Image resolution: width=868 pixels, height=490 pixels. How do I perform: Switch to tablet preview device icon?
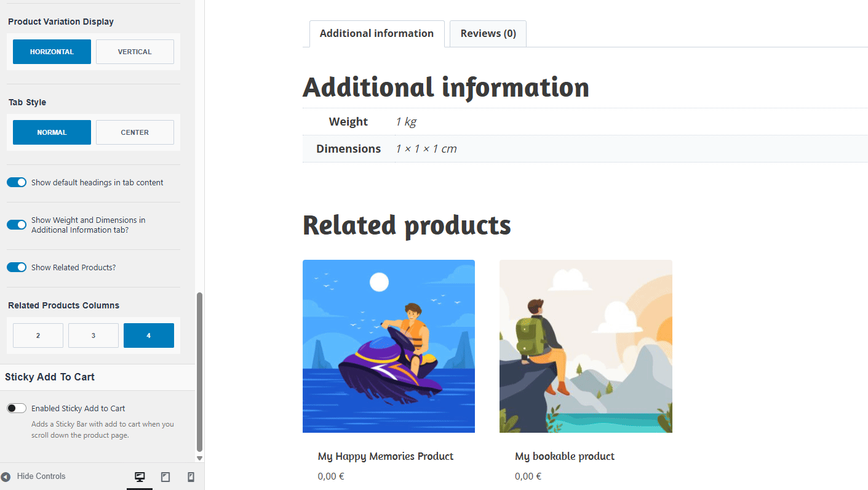coord(165,476)
